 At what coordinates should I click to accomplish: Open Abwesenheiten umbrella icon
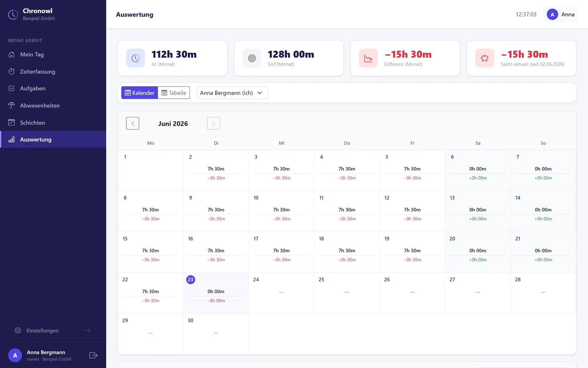click(11, 106)
